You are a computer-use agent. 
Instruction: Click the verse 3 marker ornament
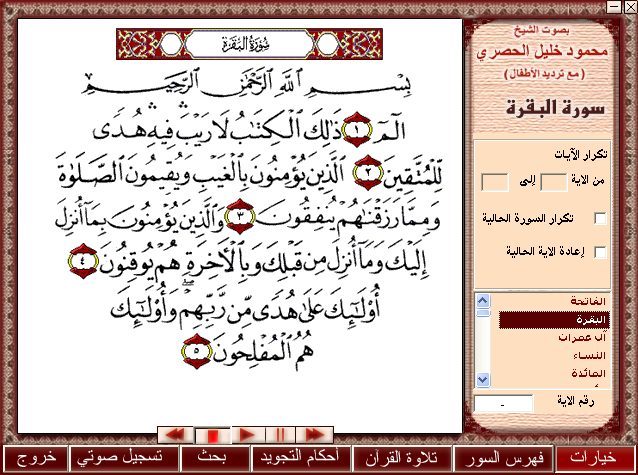click(242, 217)
